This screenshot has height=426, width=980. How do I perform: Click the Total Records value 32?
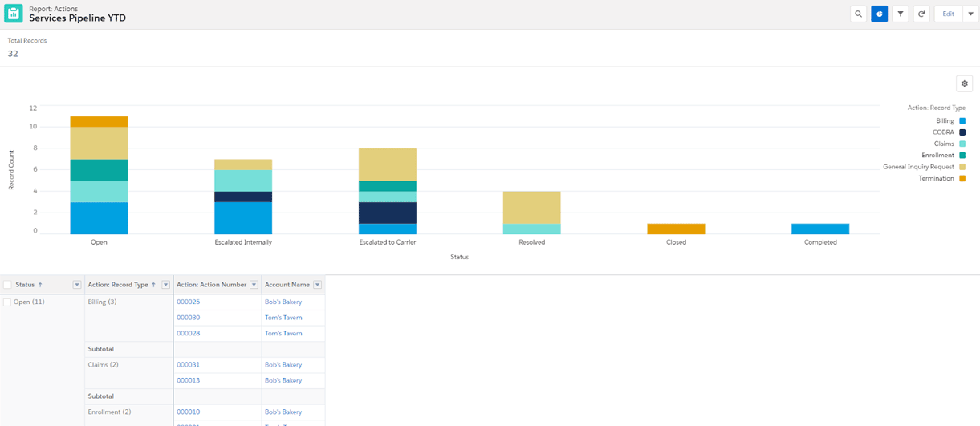point(13,54)
